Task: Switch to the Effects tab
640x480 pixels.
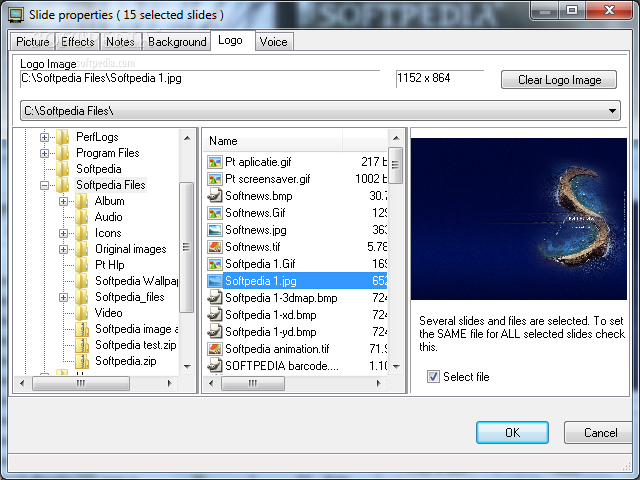Action: 78,42
